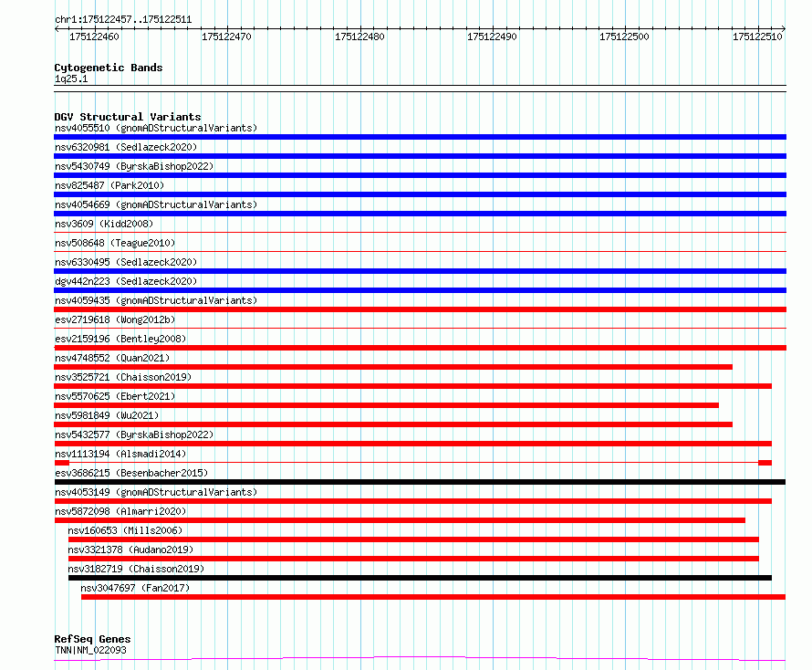Viewport: 812px width, 670px height.
Task: Open the DGV Structural Variants track heading
Action: tap(128, 117)
